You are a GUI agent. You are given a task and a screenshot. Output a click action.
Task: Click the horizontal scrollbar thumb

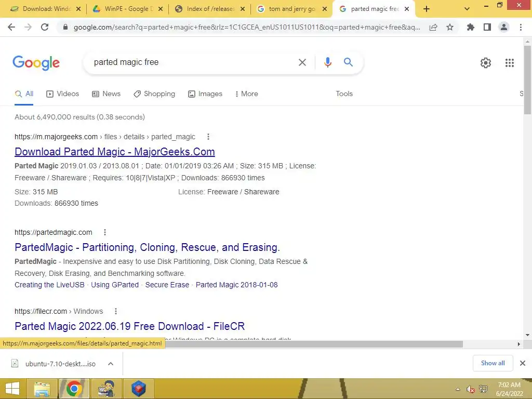[314, 344]
